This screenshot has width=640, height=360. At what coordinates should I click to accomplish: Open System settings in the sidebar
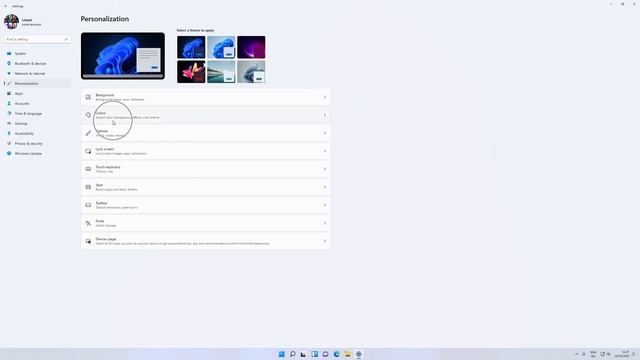(37, 53)
